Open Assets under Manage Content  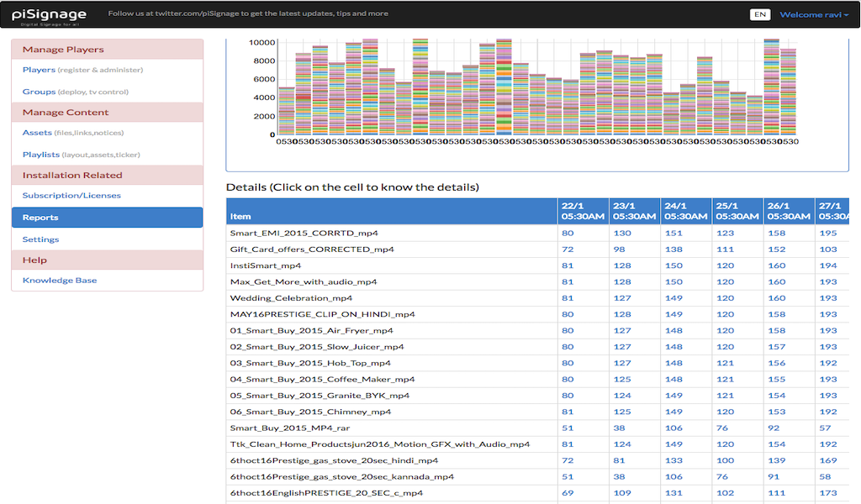[37, 133]
